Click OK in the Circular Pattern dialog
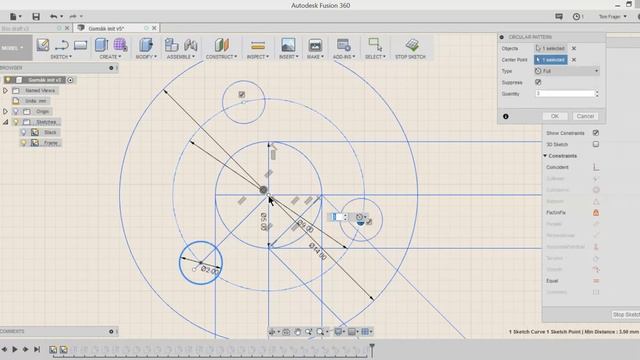Image resolution: width=640 pixels, height=360 pixels. (555, 116)
